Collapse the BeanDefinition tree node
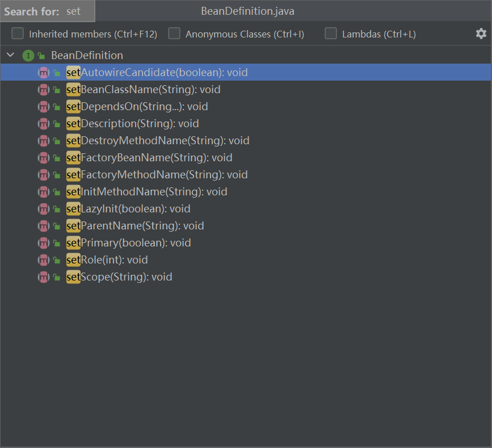 tap(10, 55)
